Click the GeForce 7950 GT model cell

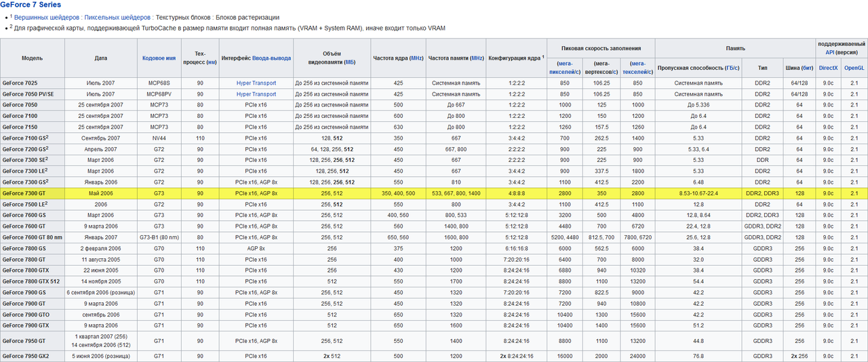point(33,341)
